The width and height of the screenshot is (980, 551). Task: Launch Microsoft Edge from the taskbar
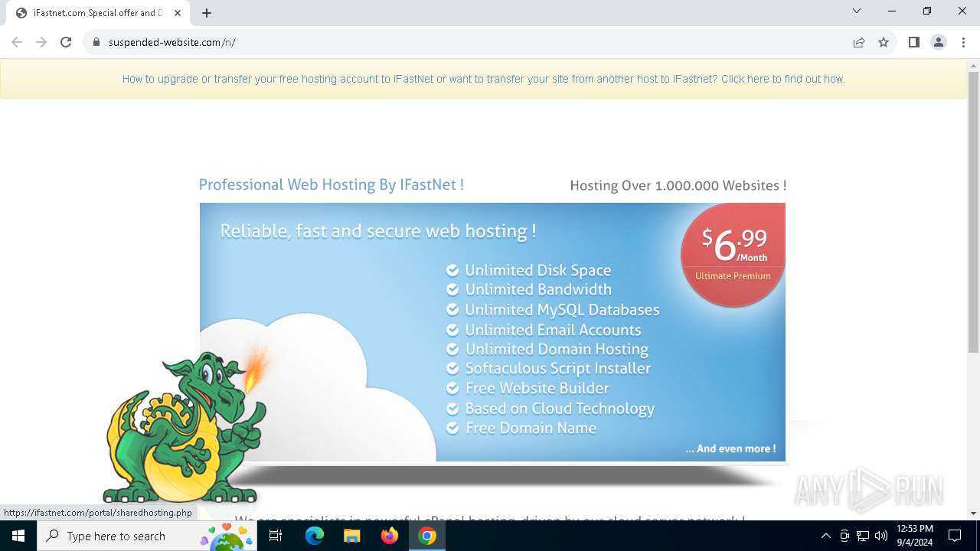click(315, 536)
